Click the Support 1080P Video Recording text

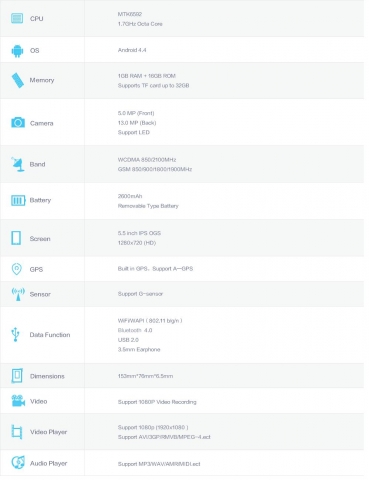point(157,402)
